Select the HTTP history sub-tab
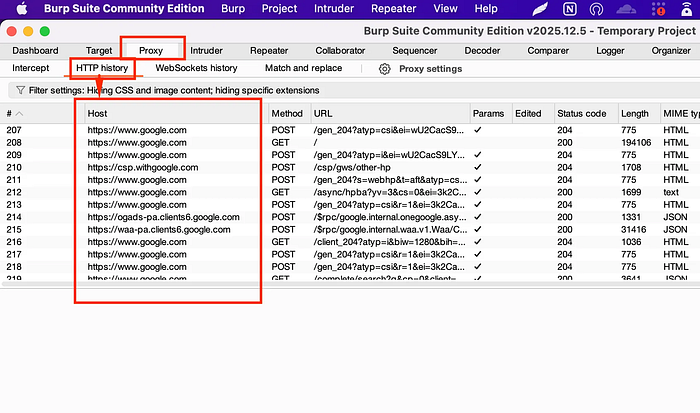Screen dimensions: 700x413 click(x=102, y=68)
